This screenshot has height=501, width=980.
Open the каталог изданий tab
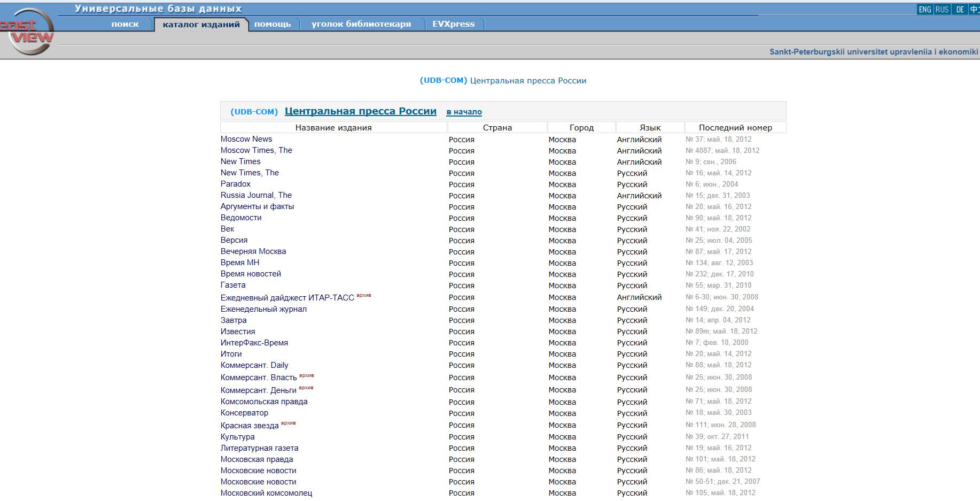(201, 25)
